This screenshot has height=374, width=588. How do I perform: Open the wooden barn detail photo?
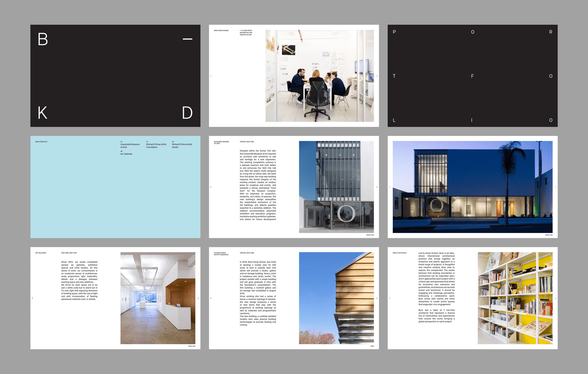336,298
